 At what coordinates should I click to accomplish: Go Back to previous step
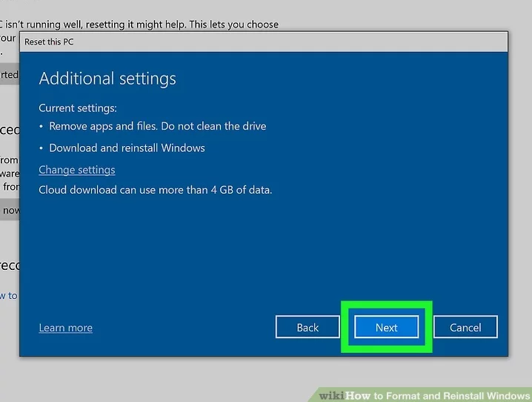click(x=307, y=327)
